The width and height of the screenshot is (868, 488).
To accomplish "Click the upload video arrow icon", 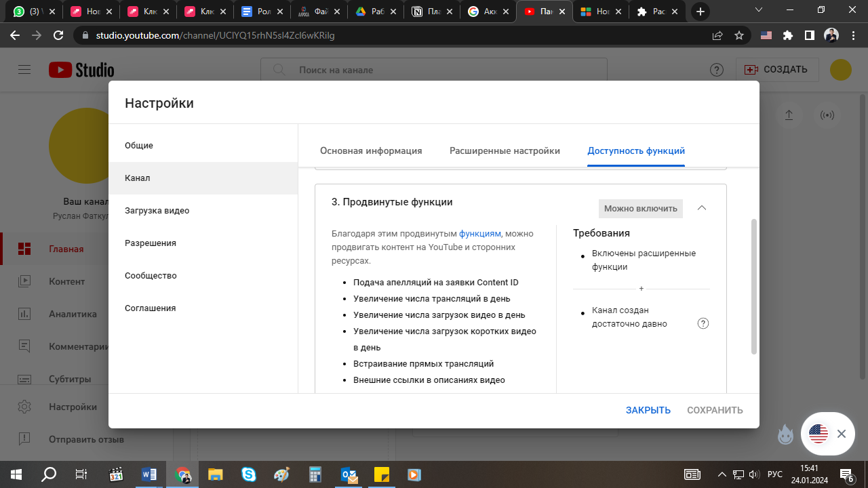I will click(789, 115).
